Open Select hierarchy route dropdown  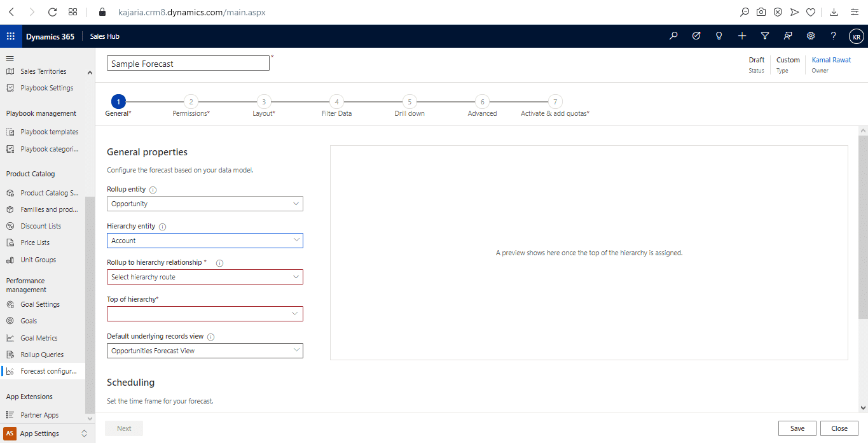pos(205,277)
